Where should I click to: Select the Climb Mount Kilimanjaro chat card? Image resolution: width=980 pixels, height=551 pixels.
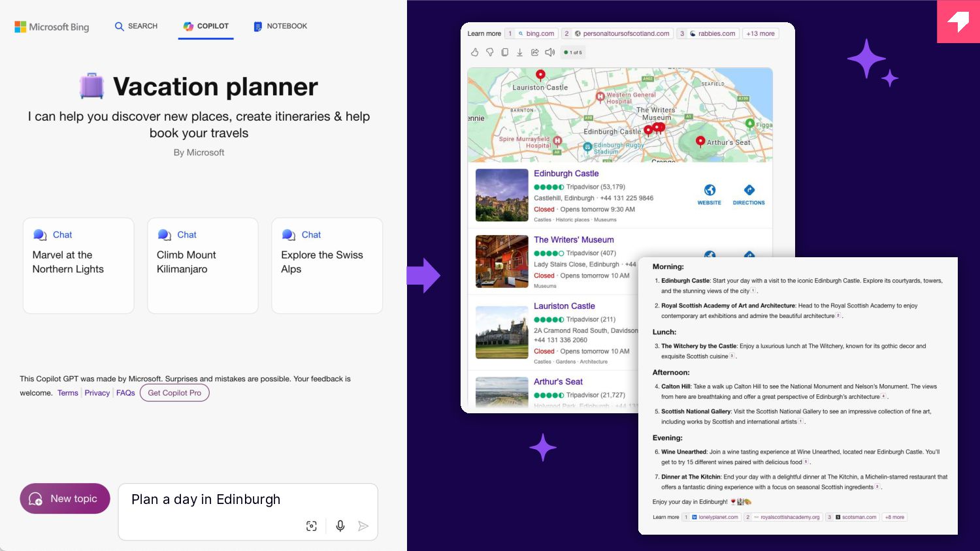[x=203, y=266]
